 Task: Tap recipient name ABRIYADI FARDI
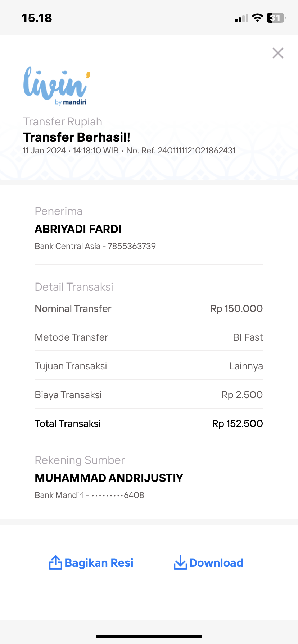78,229
